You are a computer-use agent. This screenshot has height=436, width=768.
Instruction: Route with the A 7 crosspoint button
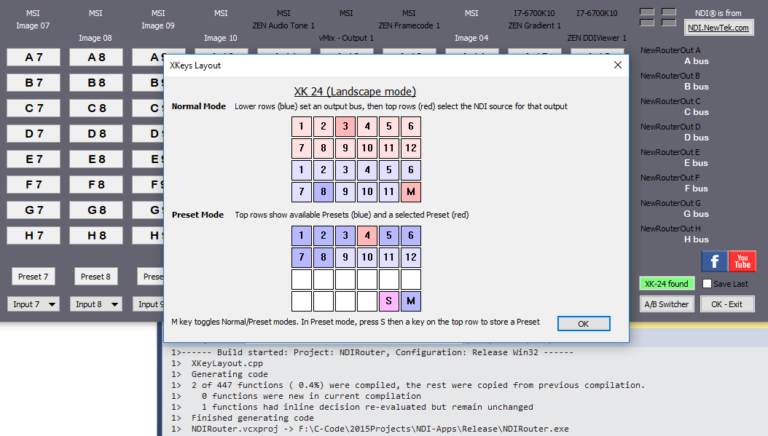[34, 57]
